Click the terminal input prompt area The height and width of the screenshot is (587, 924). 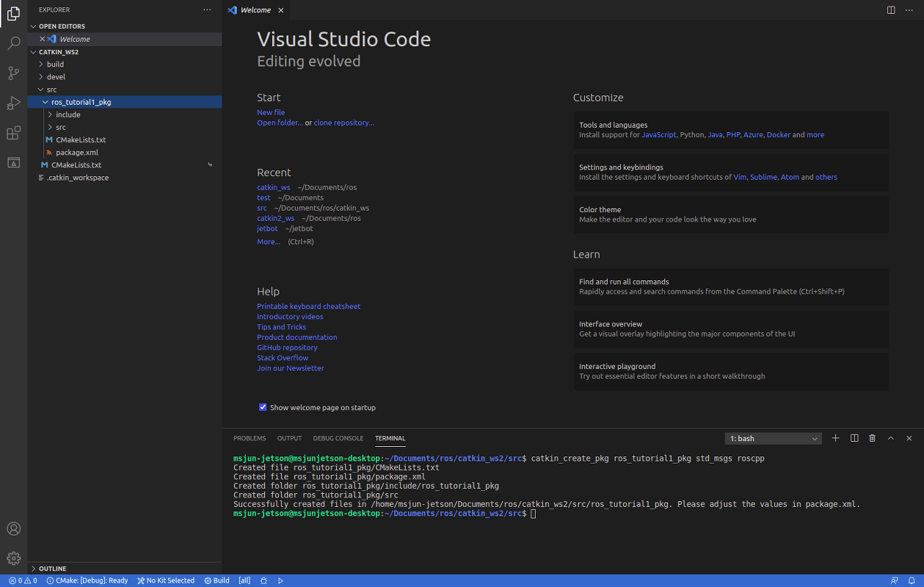(x=533, y=513)
